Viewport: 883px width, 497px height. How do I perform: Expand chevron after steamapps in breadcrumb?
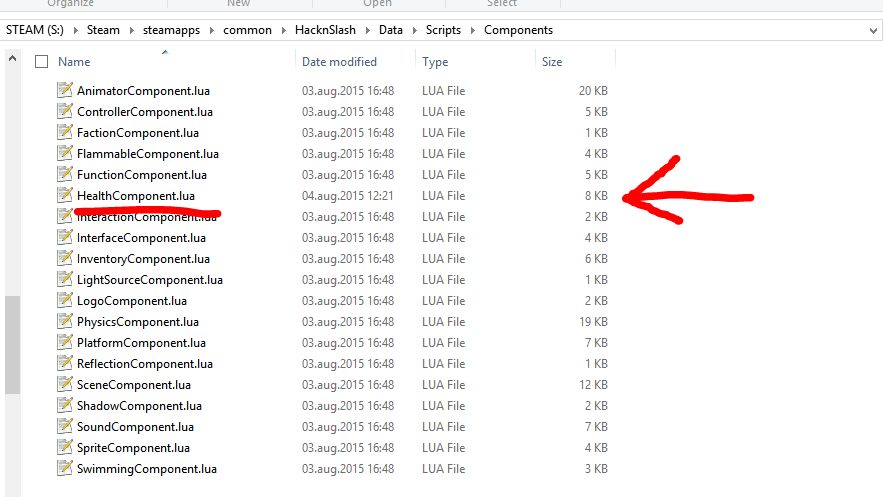pos(212,30)
